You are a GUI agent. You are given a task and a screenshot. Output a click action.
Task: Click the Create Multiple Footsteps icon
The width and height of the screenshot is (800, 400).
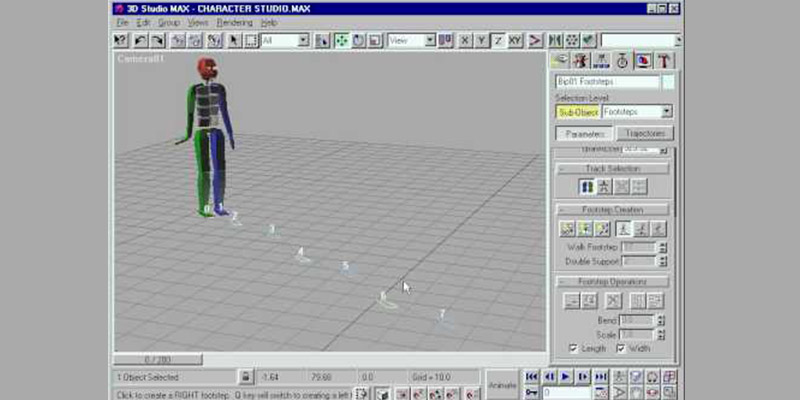click(x=602, y=229)
